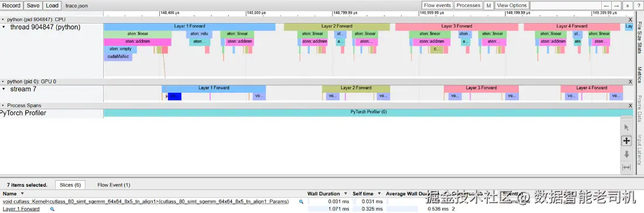This screenshot has width=644, height=213.
Task: Close the python pid 904847 CPU process track
Action: point(630,19)
